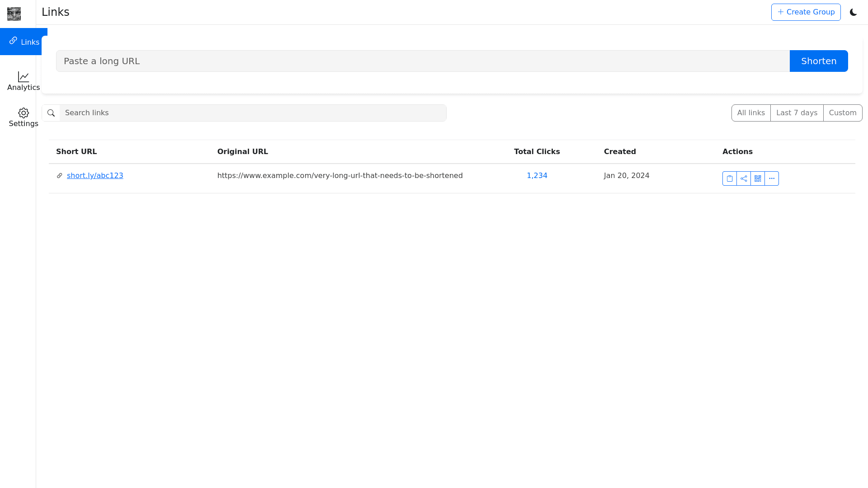Click into the Search links box

click(252, 113)
